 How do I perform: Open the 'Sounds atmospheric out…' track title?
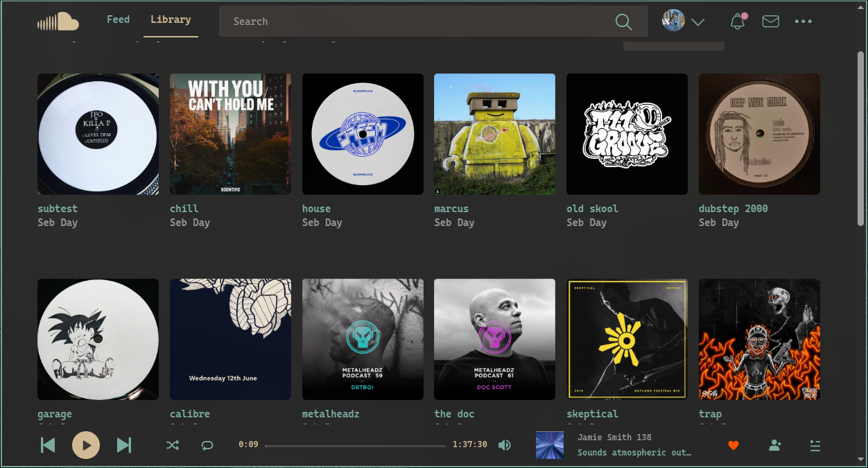click(634, 453)
